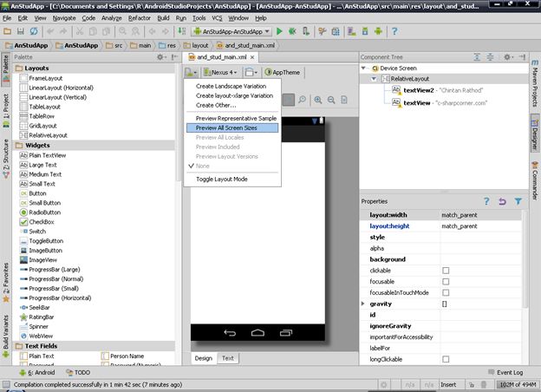
Task: Choose Preview All Screen Sizes
Action: tap(232, 128)
